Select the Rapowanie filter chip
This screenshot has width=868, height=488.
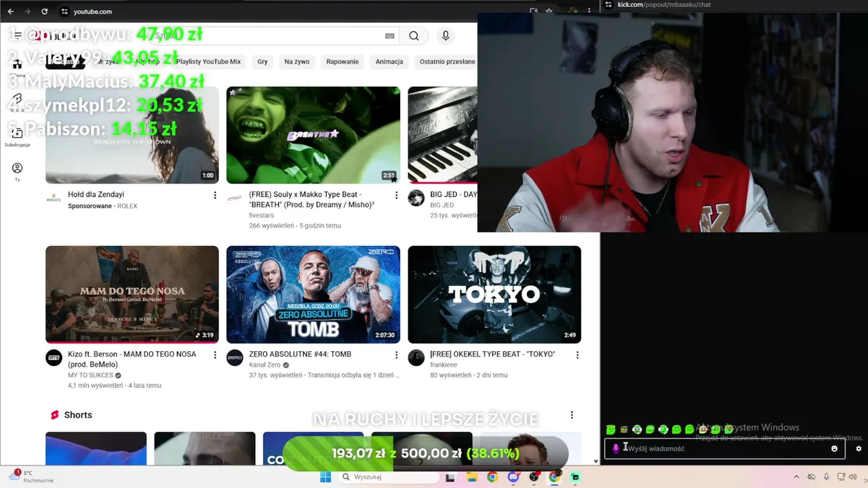point(342,62)
